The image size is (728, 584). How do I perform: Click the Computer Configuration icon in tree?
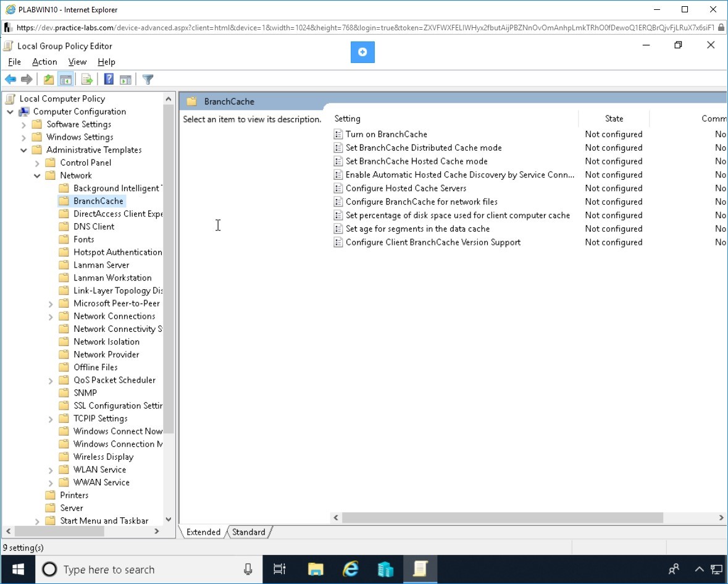[x=23, y=111]
